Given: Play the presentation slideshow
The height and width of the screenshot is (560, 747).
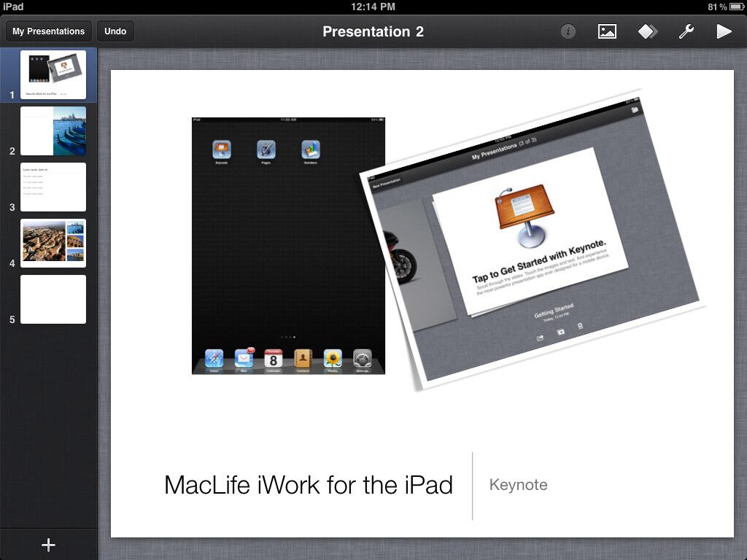Looking at the screenshot, I should tap(724, 31).
